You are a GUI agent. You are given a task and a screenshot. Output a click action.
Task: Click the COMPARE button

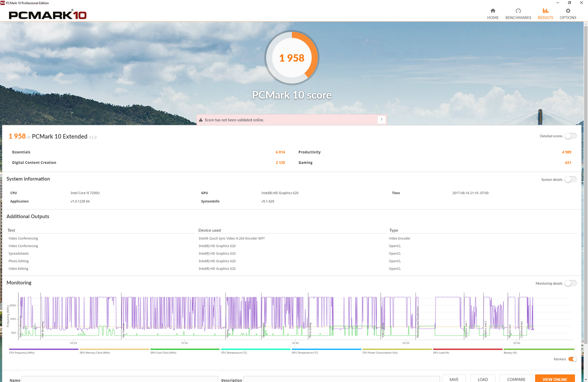(516, 379)
